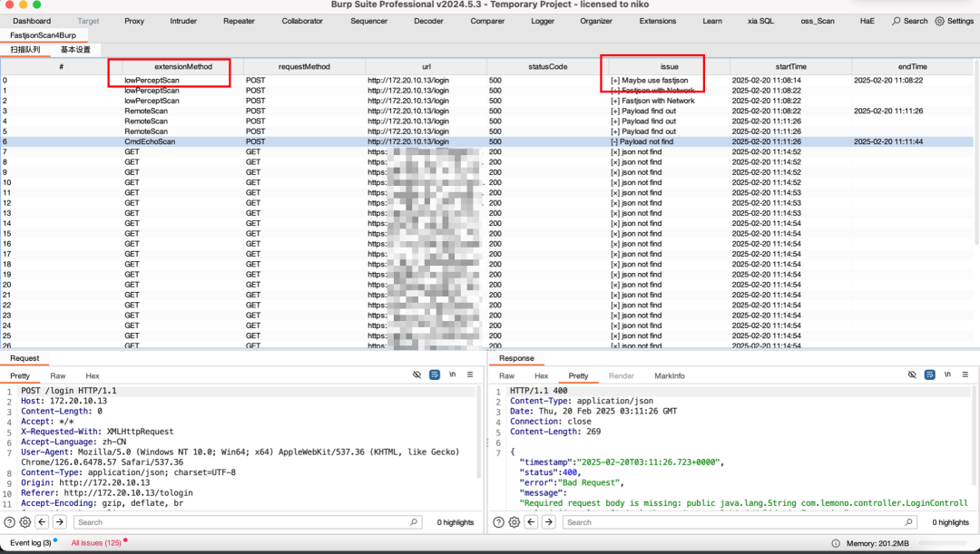This screenshot has height=554, width=980.
Task: Open the xia SQL extension tab
Action: 760,21
